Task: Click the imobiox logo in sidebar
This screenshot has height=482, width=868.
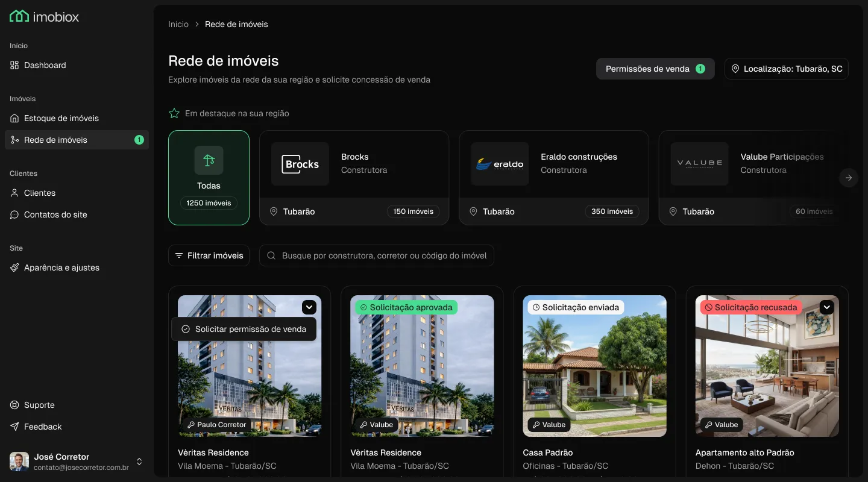Action: [x=44, y=16]
